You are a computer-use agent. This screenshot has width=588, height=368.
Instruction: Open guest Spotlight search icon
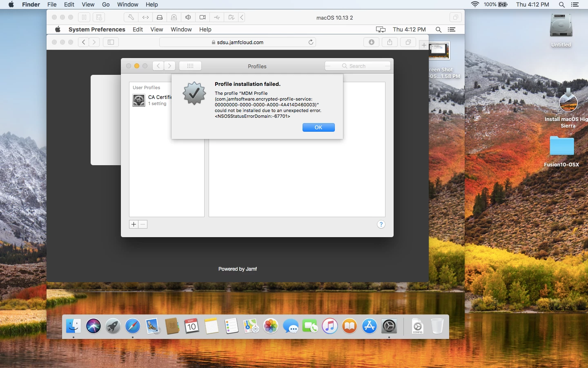[439, 29]
